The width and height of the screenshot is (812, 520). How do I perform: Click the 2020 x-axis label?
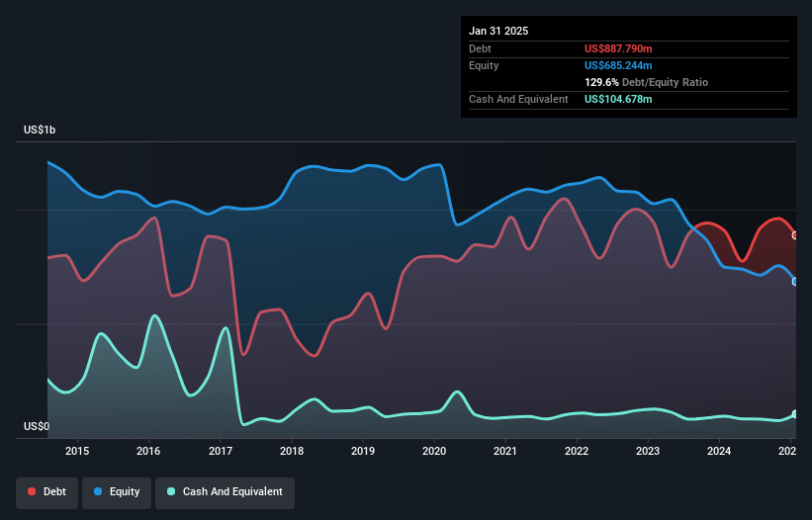pos(434,451)
